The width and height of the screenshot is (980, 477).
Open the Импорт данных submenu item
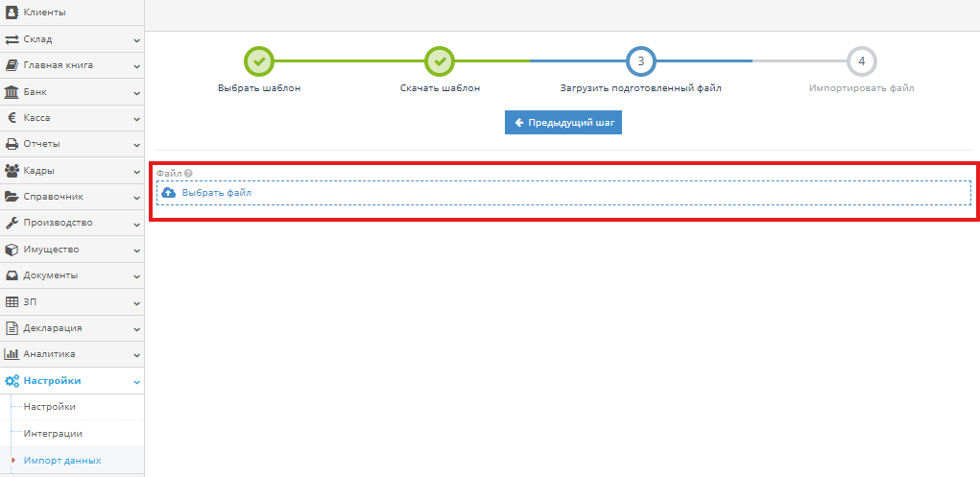point(61,461)
